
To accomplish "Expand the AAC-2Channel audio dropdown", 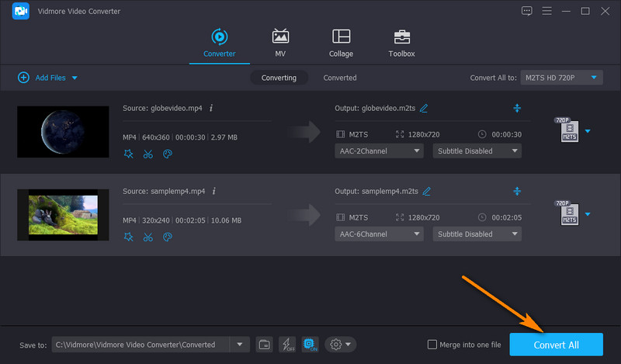I will click(x=379, y=151).
